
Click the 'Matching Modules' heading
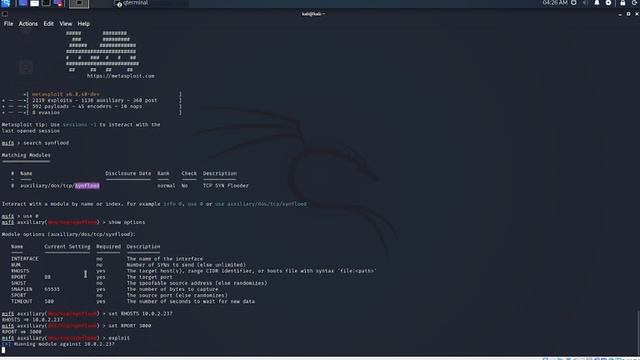point(26,155)
